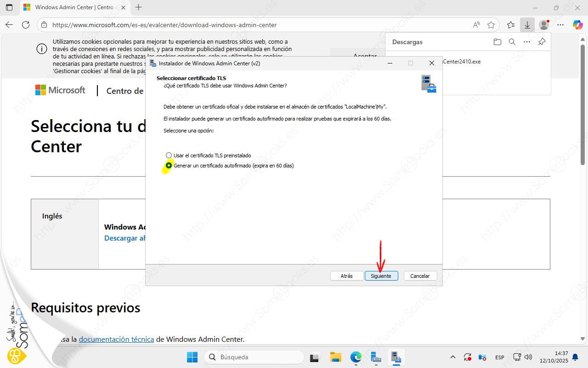
Task: Refresh the page with reload icon
Action: pyautogui.click(x=26, y=25)
